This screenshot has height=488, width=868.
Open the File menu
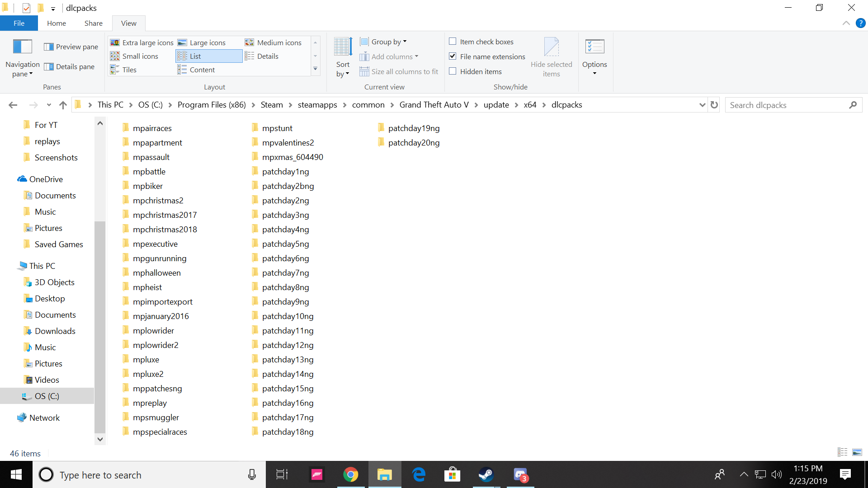pyautogui.click(x=19, y=23)
